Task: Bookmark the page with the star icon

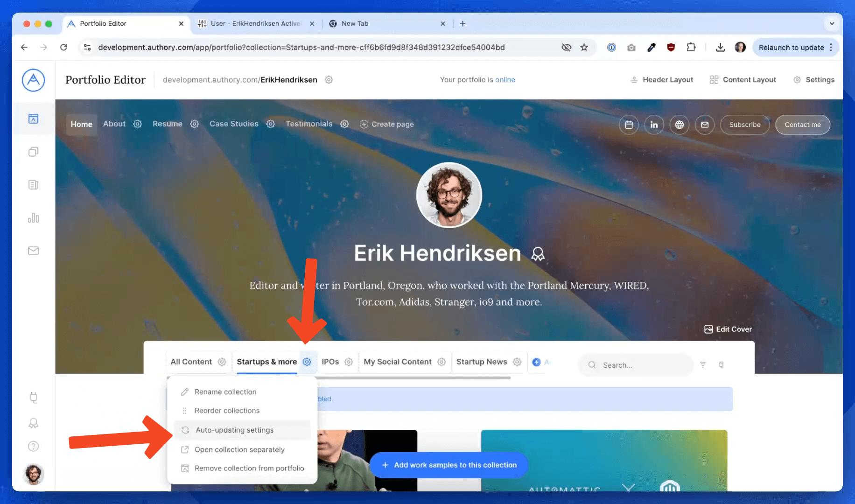Action: (x=584, y=47)
